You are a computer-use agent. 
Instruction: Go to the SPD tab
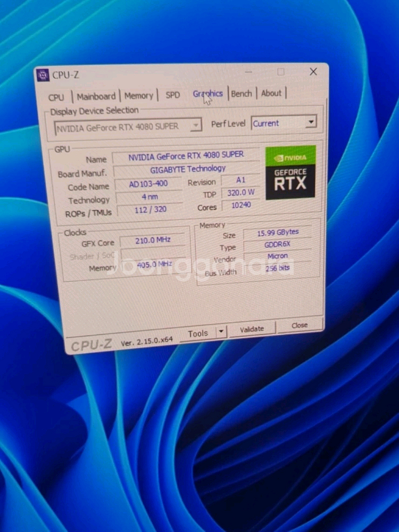click(x=172, y=95)
